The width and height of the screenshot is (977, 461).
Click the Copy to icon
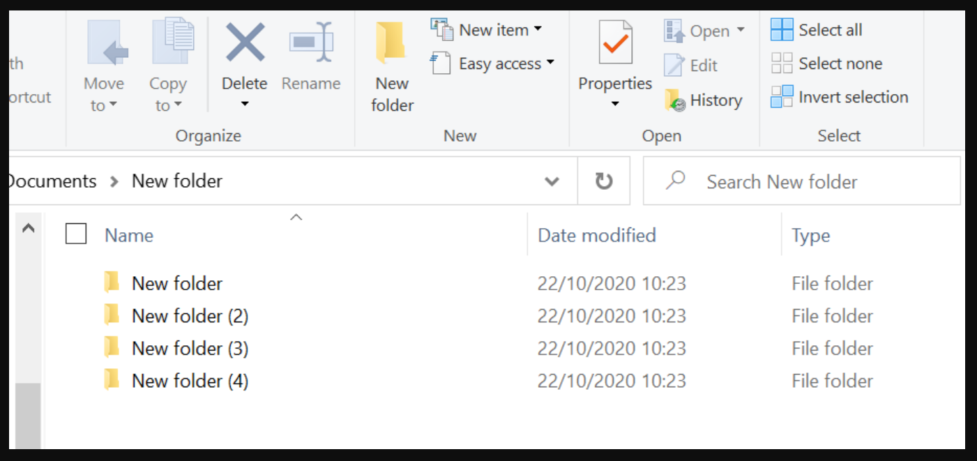[x=173, y=42]
